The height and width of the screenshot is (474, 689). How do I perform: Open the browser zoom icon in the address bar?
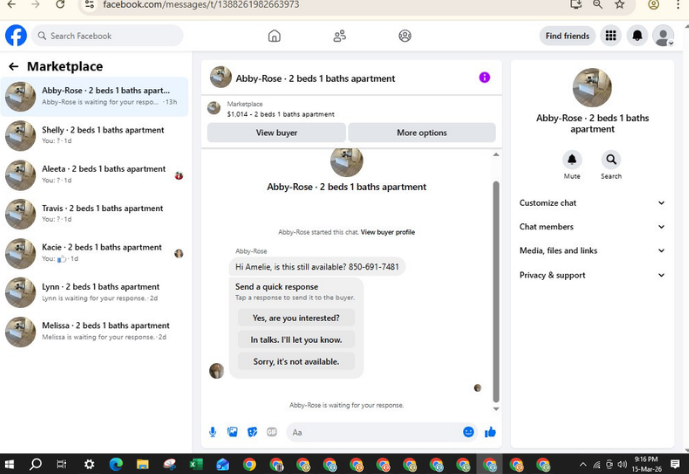point(598,4)
